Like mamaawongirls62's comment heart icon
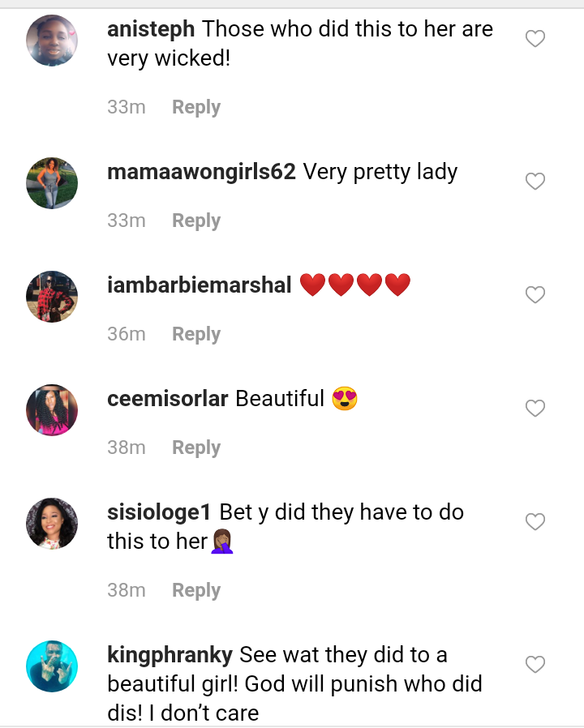 [535, 182]
